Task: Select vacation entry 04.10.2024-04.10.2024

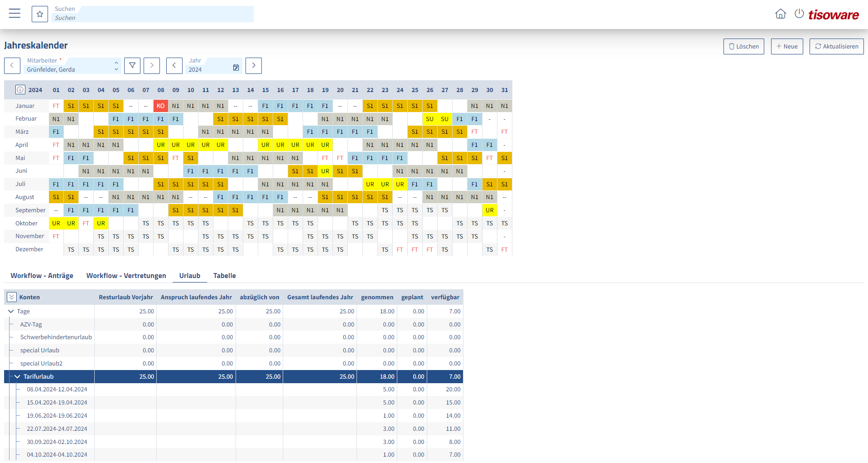Action: (233, 455)
